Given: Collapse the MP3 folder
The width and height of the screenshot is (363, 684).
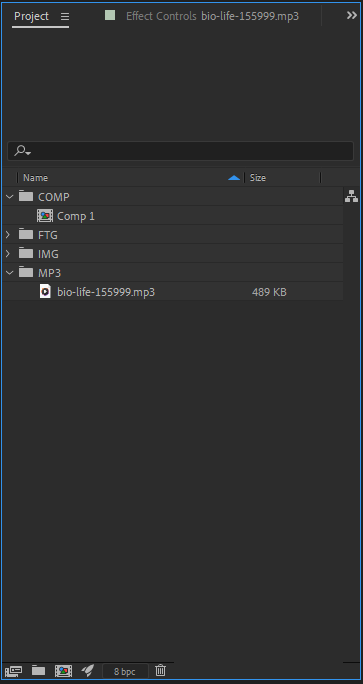Looking at the screenshot, I should 9,273.
